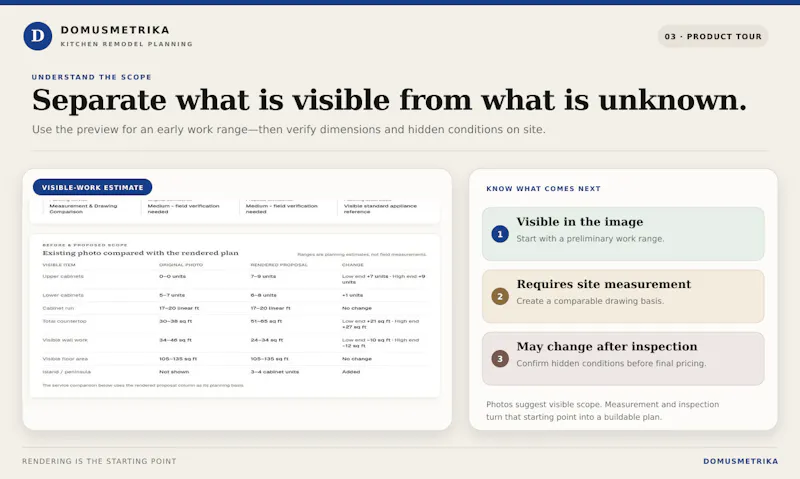Viewport: 800px width, 479px height.
Task: Click Confirm hidden conditions before final pricing
Action: [611, 363]
